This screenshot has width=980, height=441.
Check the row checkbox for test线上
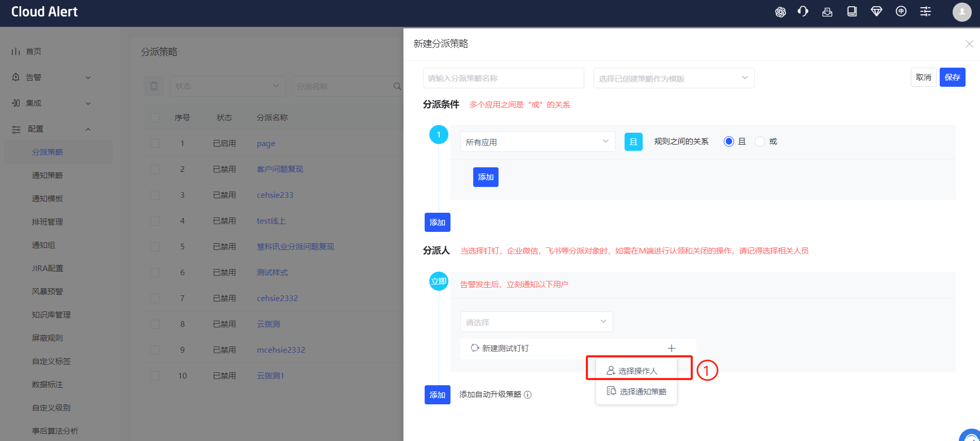coord(155,221)
